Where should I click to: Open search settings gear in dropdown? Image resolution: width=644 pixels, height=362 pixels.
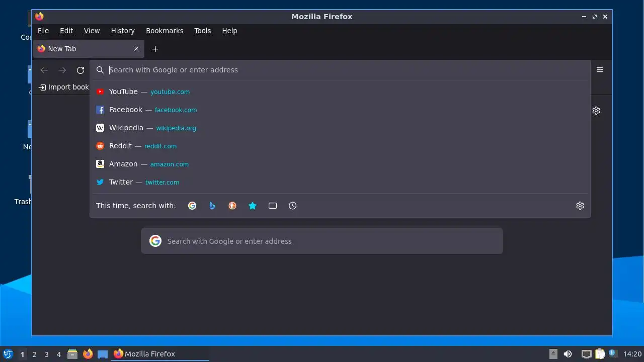point(580,206)
